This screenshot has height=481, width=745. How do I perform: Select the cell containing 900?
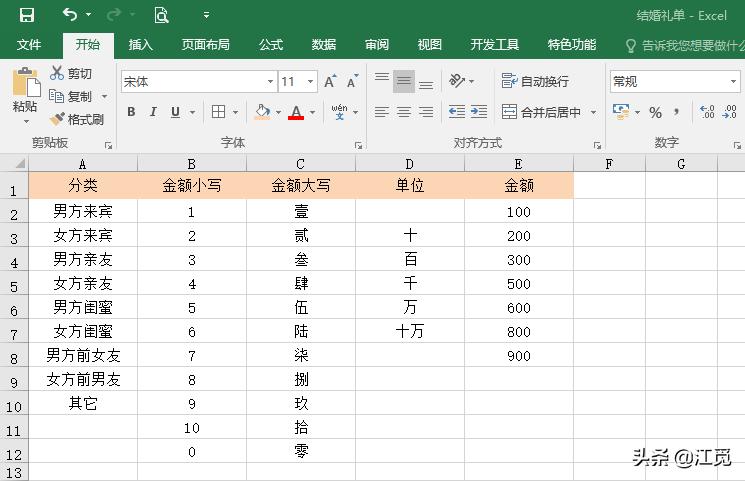(519, 356)
